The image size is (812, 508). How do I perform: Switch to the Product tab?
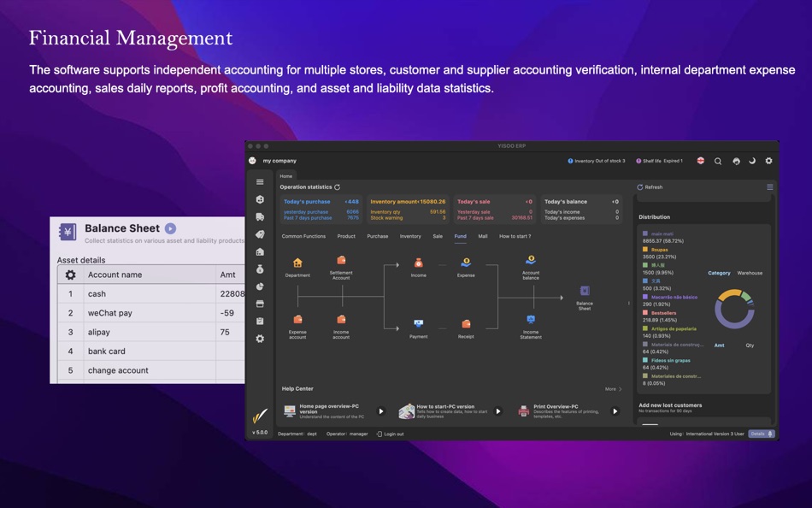pyautogui.click(x=346, y=236)
